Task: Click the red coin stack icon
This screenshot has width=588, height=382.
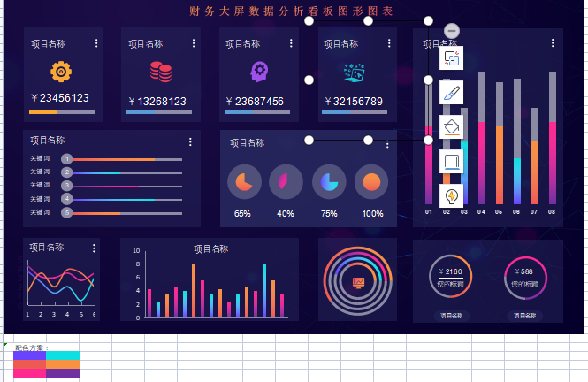Action: point(160,72)
